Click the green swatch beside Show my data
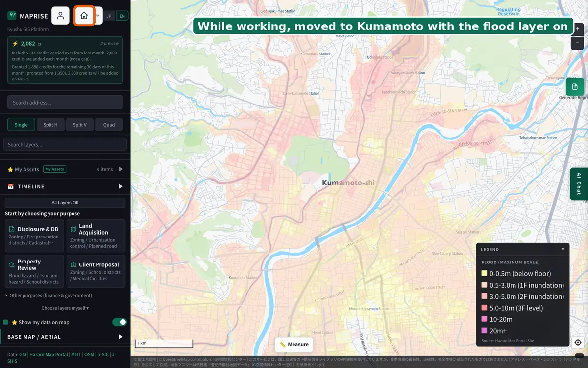588x368 pixels. [x=6, y=322]
